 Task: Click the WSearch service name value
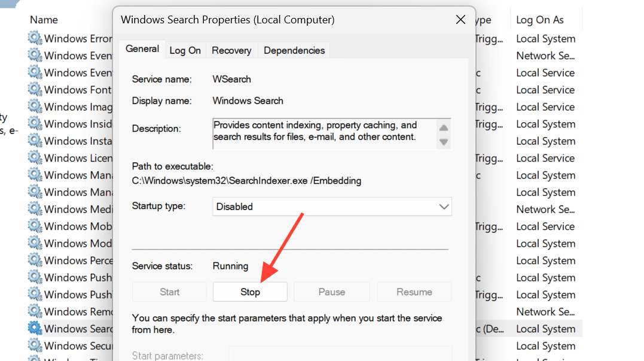[x=231, y=79]
